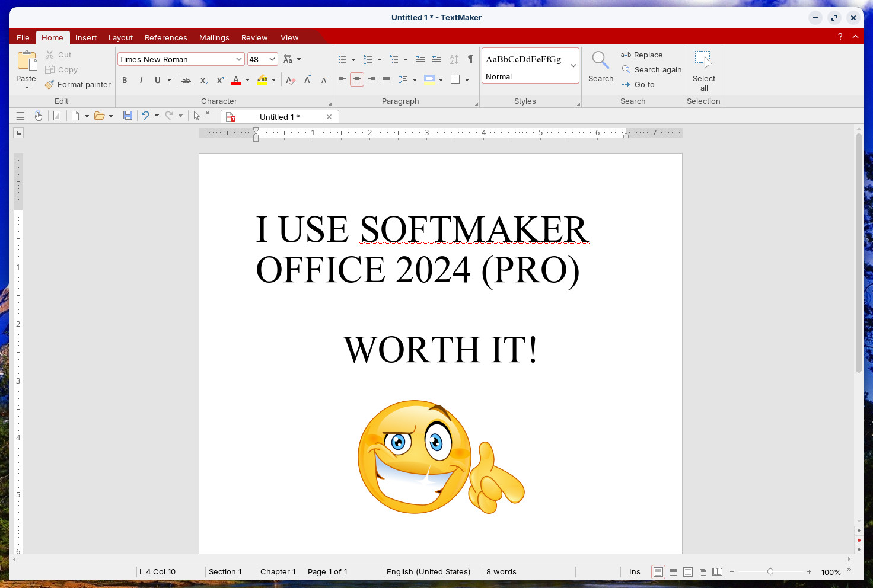Activate the Format painter

(x=78, y=84)
